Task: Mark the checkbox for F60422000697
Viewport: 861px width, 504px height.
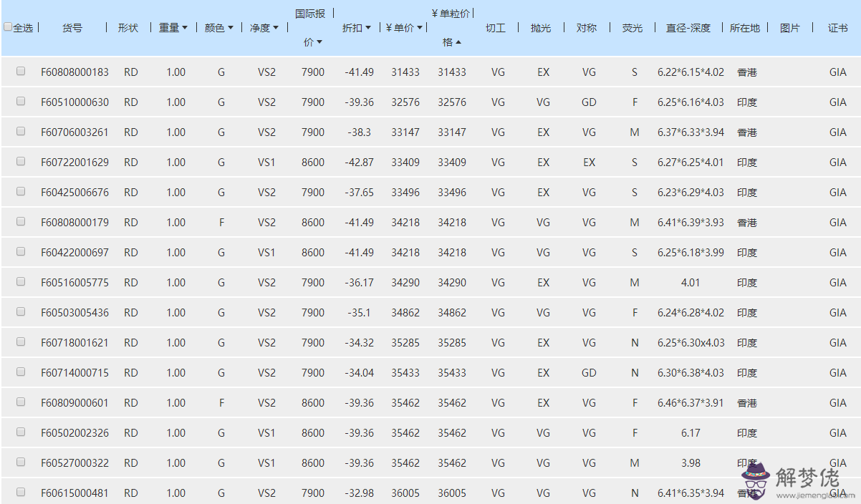Action: coord(21,251)
